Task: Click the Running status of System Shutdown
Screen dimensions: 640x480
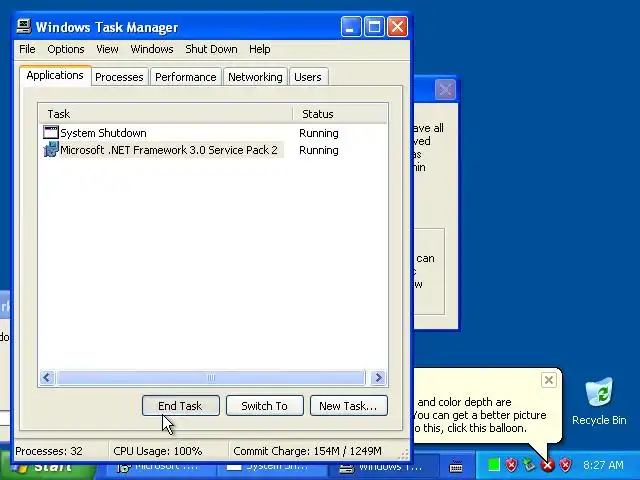Action: (319, 133)
